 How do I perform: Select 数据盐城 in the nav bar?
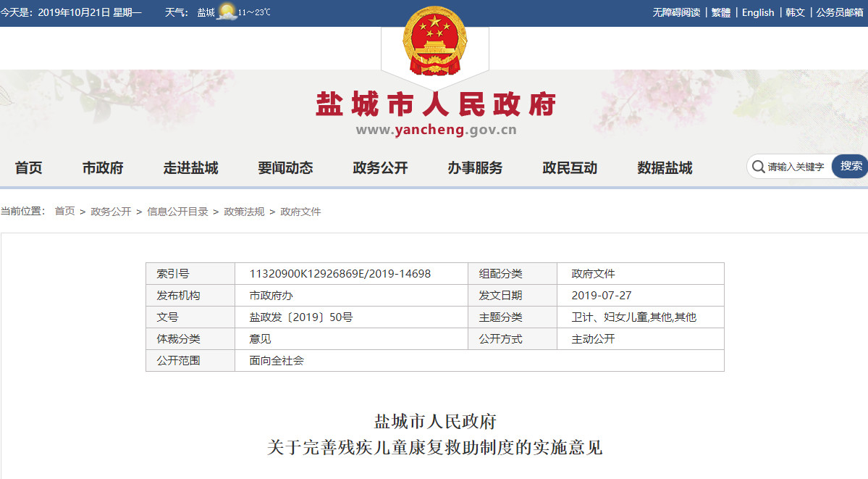click(665, 168)
